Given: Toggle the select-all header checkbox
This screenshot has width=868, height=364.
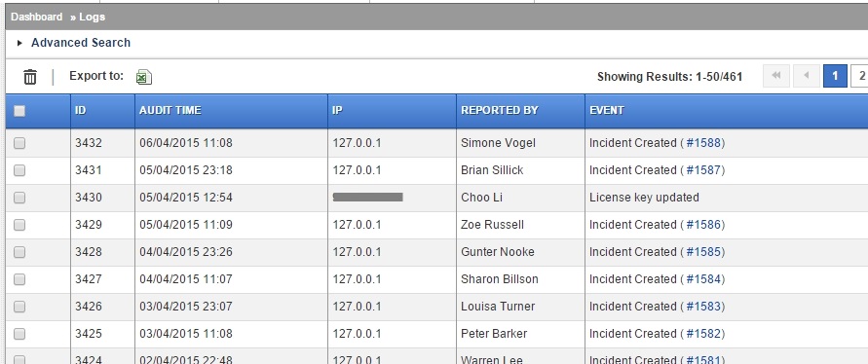Looking at the screenshot, I should click(19, 111).
